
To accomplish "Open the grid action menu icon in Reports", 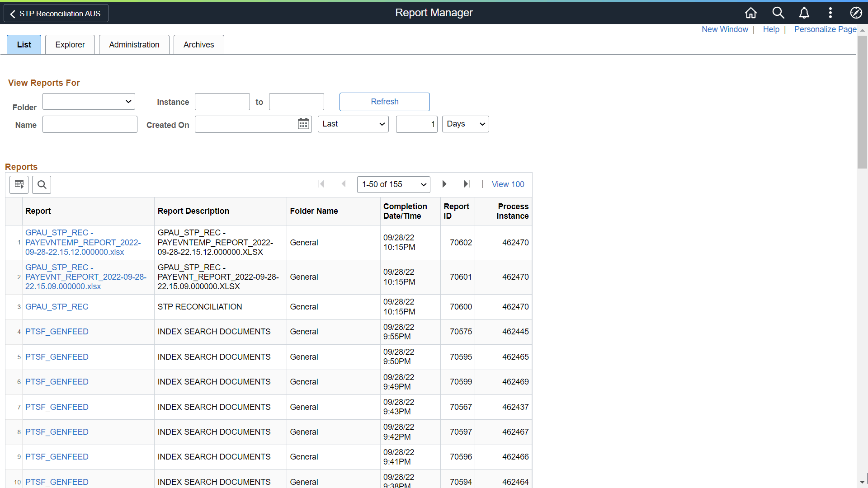I will [x=19, y=184].
